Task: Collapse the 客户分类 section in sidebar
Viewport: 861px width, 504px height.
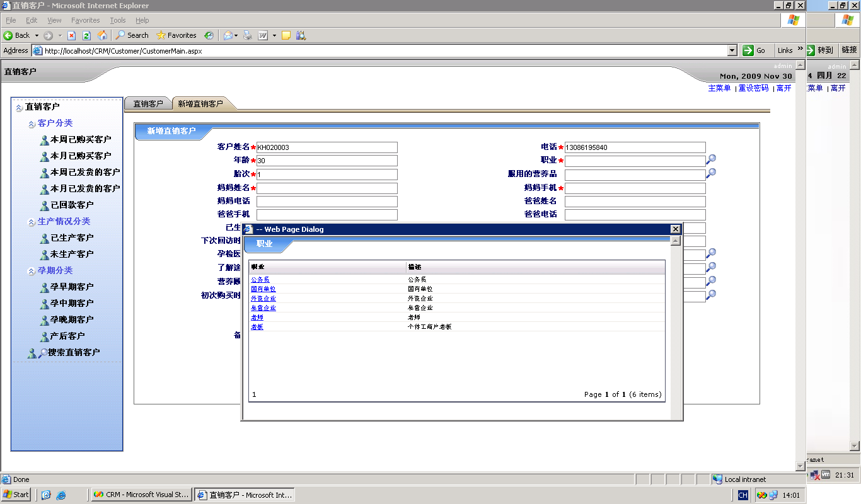Action: point(32,124)
